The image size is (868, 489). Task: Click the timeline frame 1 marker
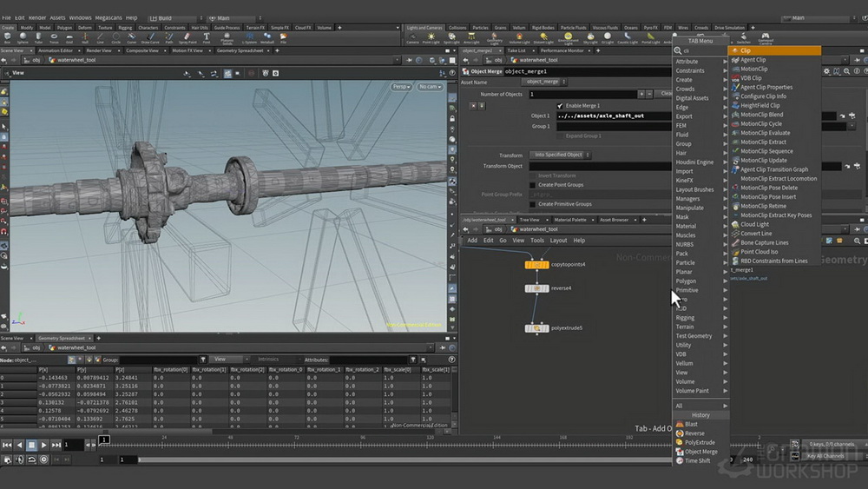coord(104,439)
